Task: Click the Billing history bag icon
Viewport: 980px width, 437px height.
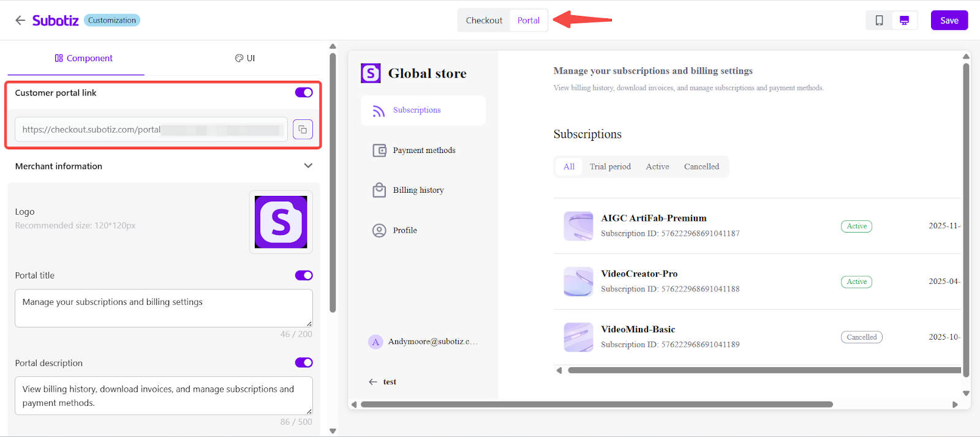Action: click(x=379, y=190)
